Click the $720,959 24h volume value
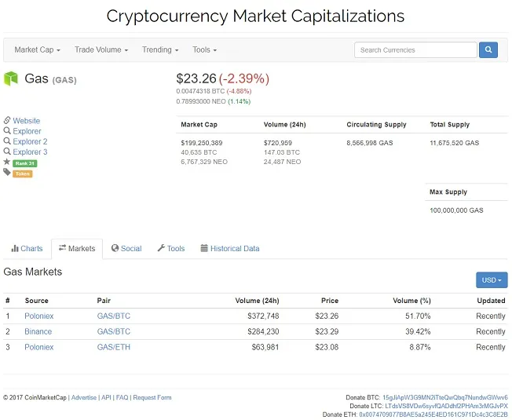 (x=278, y=143)
